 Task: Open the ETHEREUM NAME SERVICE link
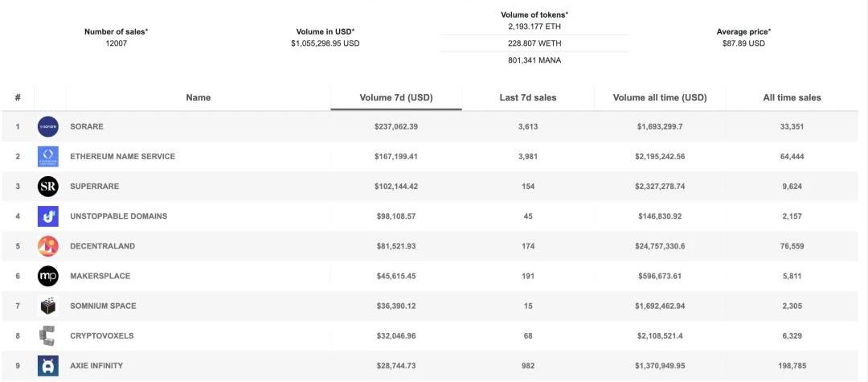(122, 157)
